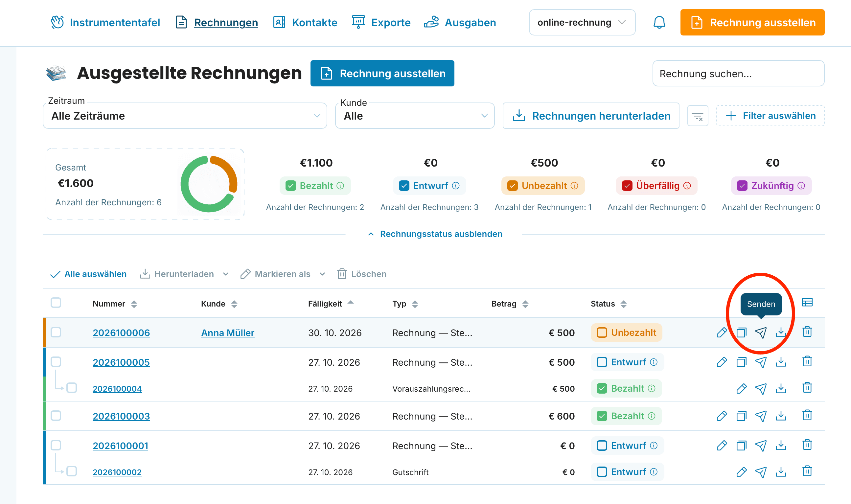Check the box for invoice 2026100004
The width and height of the screenshot is (851, 504).
pyautogui.click(x=71, y=387)
